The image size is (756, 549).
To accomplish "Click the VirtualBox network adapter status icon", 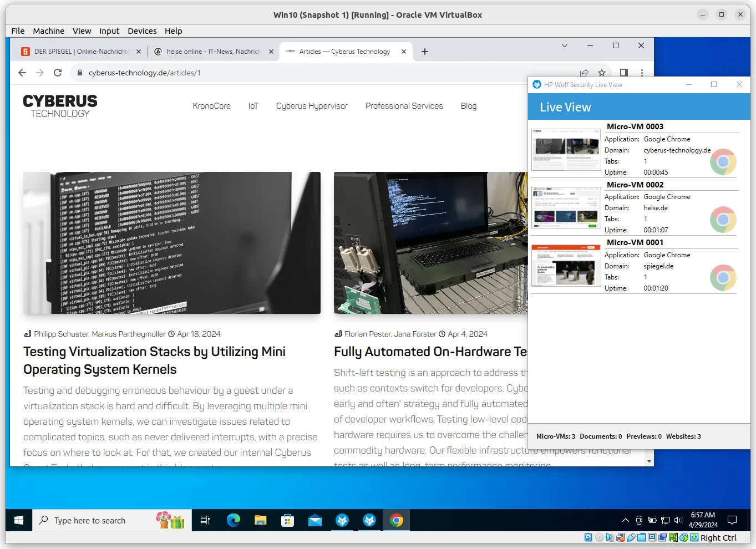I will [620, 537].
